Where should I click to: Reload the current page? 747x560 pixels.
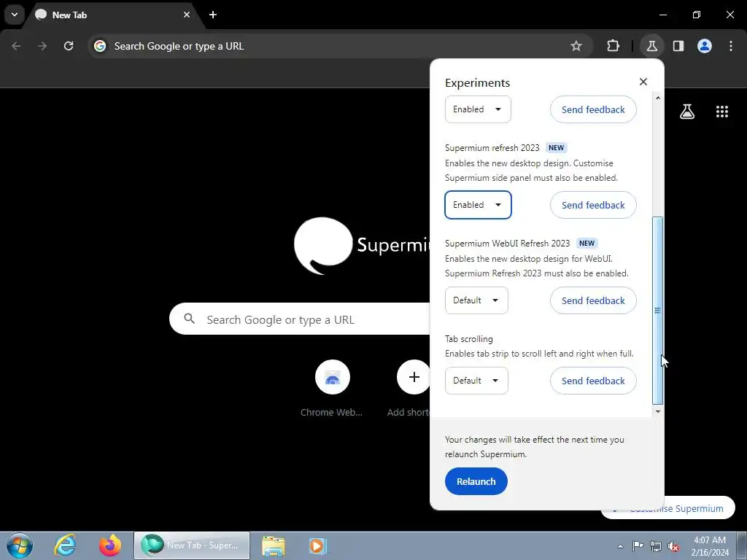point(69,46)
